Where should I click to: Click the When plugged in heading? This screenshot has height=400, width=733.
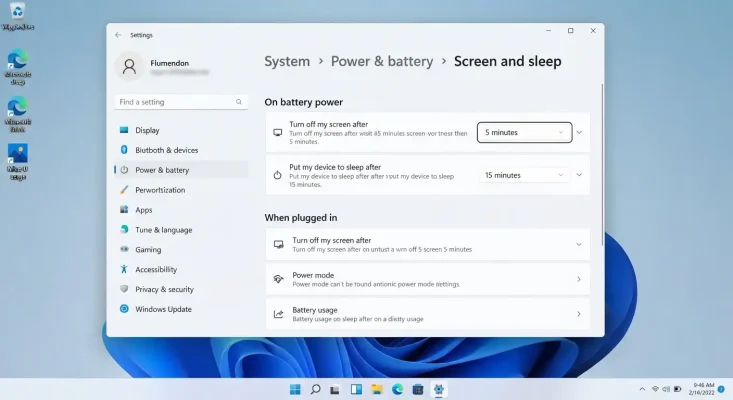(301, 218)
